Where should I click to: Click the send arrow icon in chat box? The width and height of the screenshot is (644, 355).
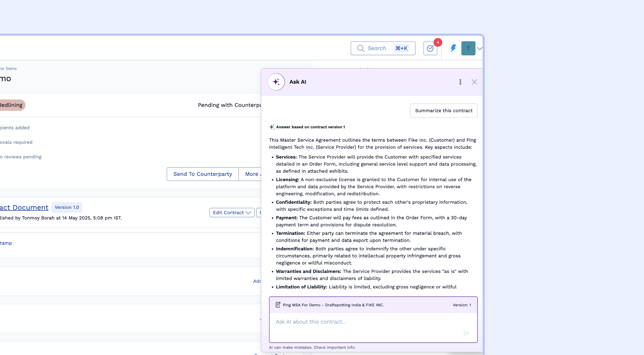point(466,333)
